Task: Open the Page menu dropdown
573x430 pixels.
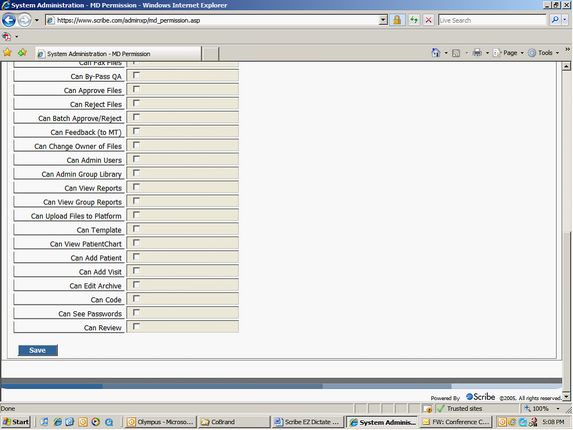Action: (509, 53)
